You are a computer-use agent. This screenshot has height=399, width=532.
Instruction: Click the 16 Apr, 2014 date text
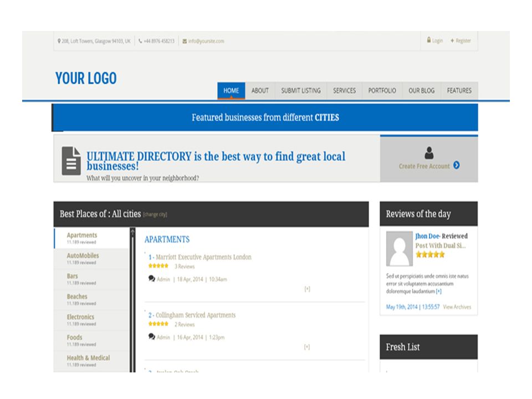[x=190, y=337]
